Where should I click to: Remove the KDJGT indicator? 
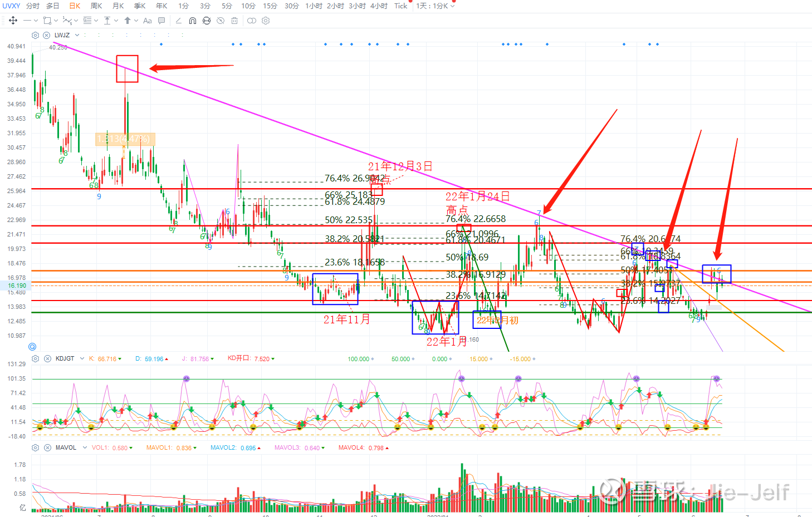pyautogui.click(x=48, y=358)
